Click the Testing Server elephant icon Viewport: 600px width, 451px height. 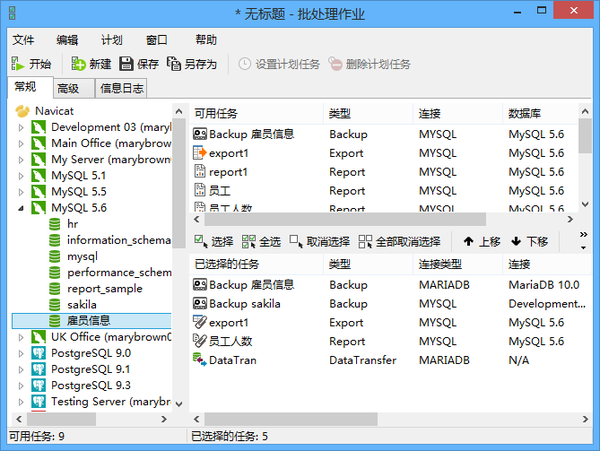click(x=39, y=401)
